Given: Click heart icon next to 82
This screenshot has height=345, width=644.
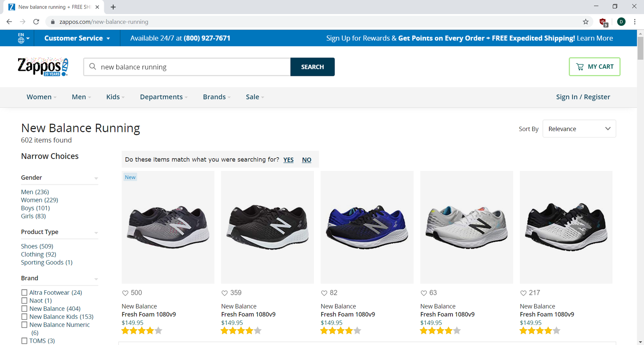Looking at the screenshot, I should 324,293.
